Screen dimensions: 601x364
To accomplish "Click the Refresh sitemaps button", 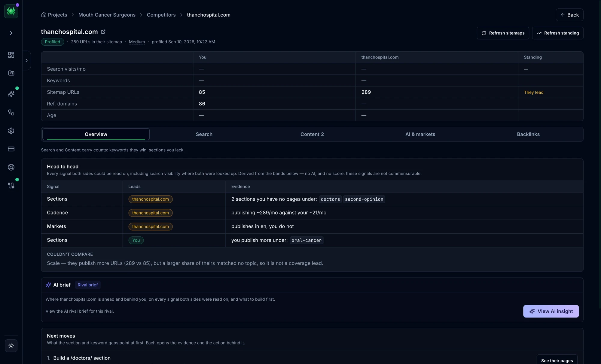I will click(x=503, y=33).
